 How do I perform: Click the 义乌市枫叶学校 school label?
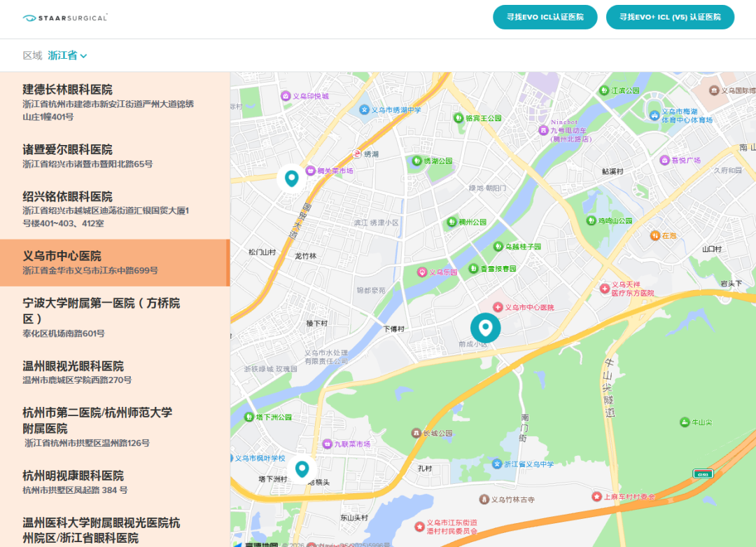point(260,458)
